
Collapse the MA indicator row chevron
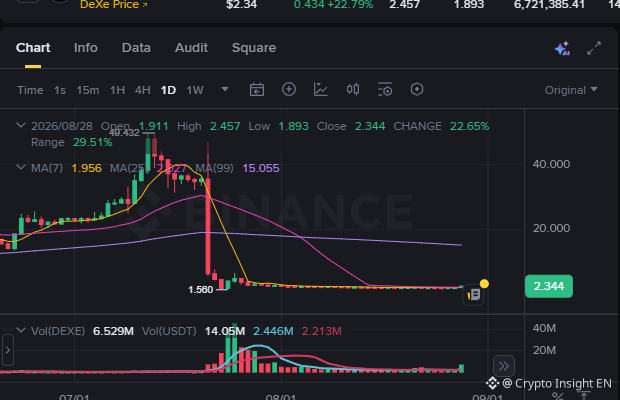point(21,168)
